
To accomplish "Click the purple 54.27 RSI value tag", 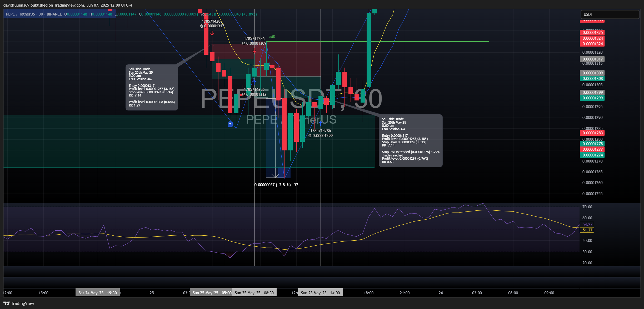I will point(587,225).
